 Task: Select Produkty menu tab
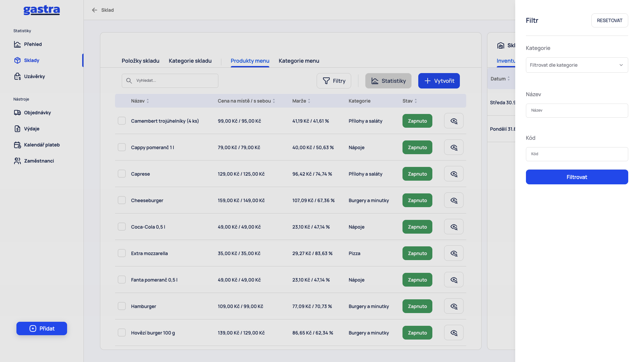tap(250, 61)
